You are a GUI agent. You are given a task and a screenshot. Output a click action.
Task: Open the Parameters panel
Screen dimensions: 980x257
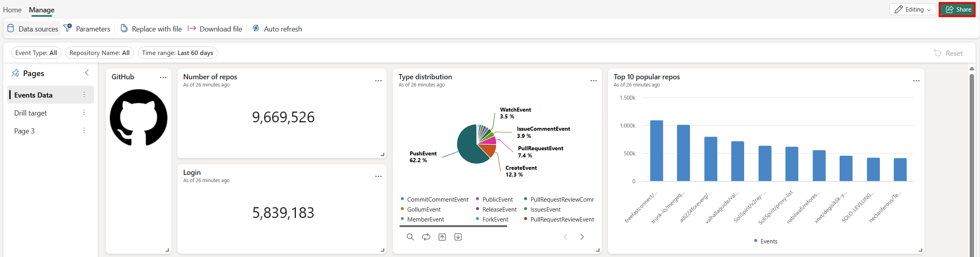tap(87, 29)
